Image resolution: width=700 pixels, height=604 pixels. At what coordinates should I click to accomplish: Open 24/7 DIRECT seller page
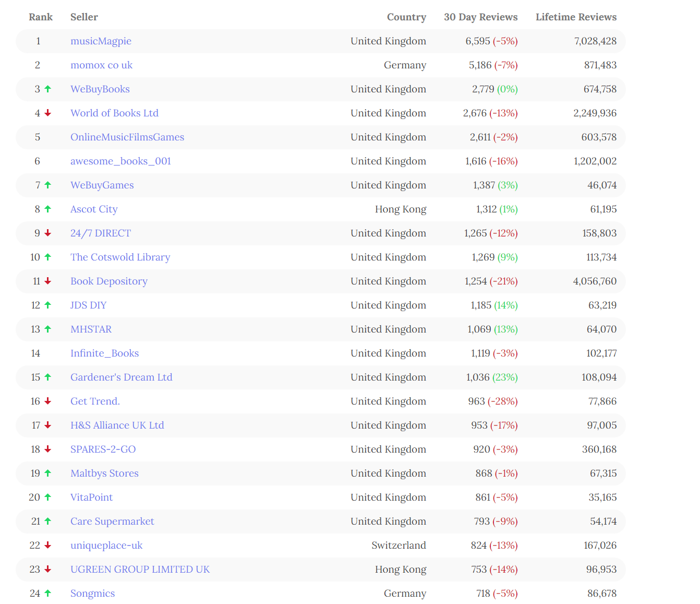click(101, 233)
